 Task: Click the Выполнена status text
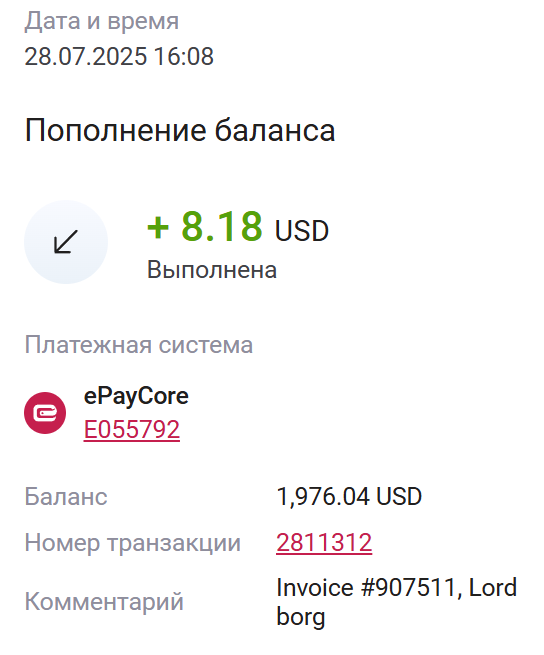point(212,269)
